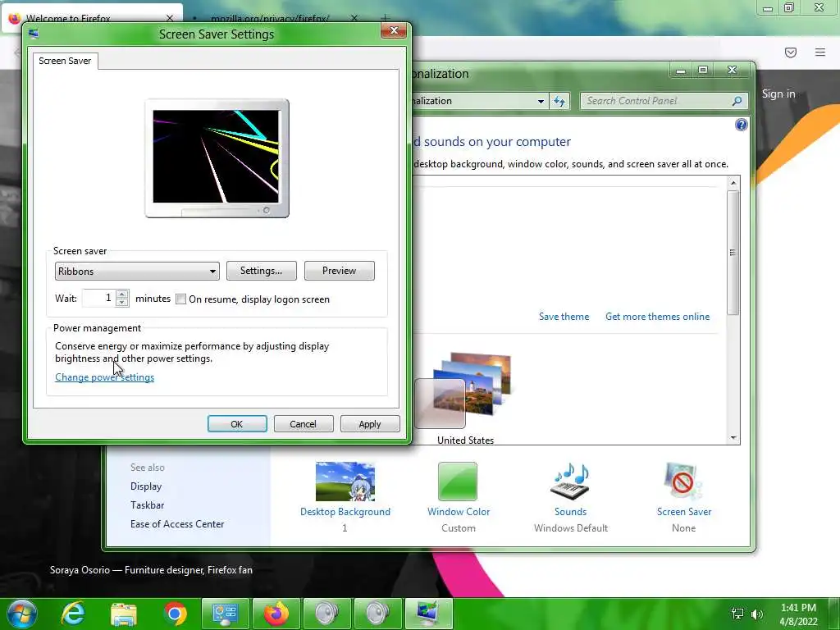Click the Preview button
The image size is (840, 630).
(339, 271)
